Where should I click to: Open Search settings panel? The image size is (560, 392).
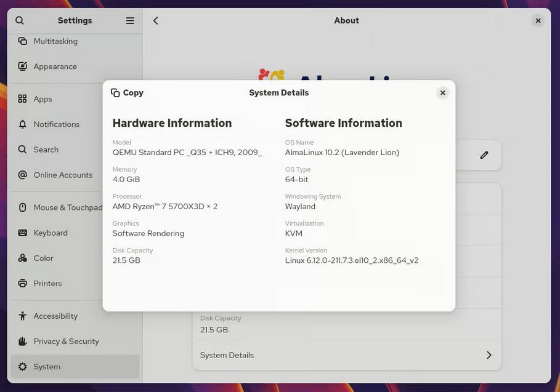click(x=75, y=150)
